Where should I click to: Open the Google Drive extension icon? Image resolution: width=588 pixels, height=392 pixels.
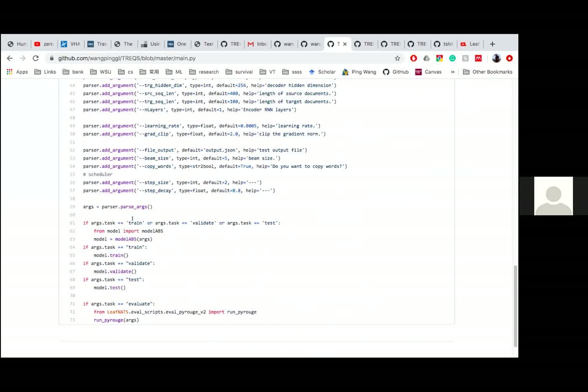click(x=426, y=58)
